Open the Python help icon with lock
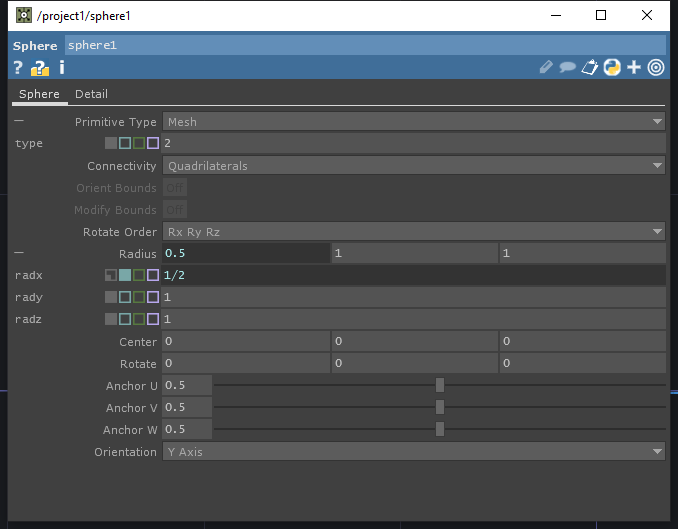Screen dimensions: 678x529 point(40,68)
